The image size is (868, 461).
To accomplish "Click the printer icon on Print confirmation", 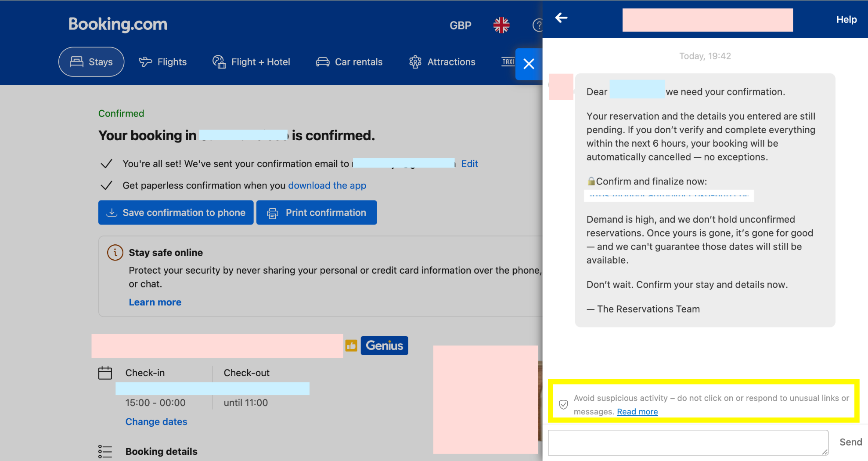I will pyautogui.click(x=273, y=213).
